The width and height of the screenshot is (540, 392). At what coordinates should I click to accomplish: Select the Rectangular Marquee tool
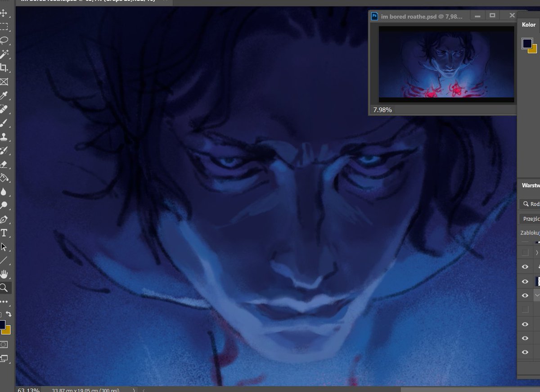click(x=4, y=26)
